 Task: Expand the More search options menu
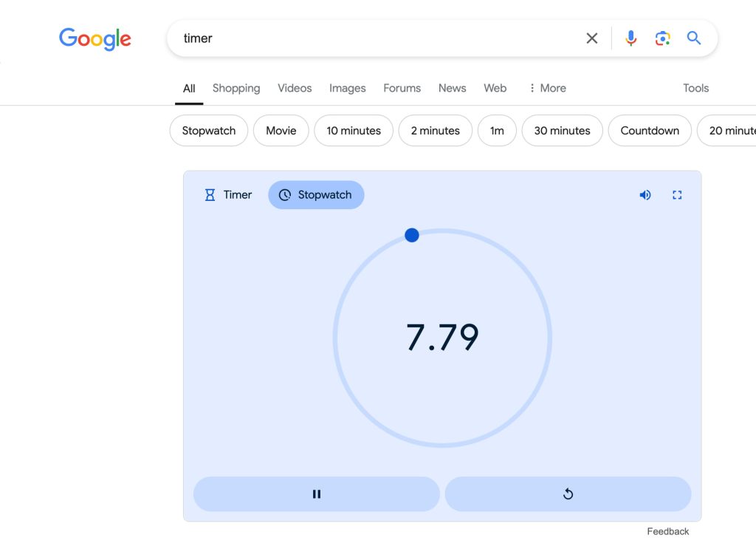(547, 88)
